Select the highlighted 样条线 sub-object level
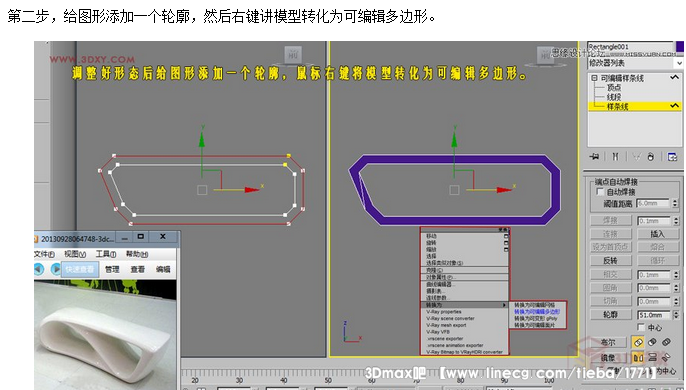Screen dimensions: 686x390 point(634,106)
